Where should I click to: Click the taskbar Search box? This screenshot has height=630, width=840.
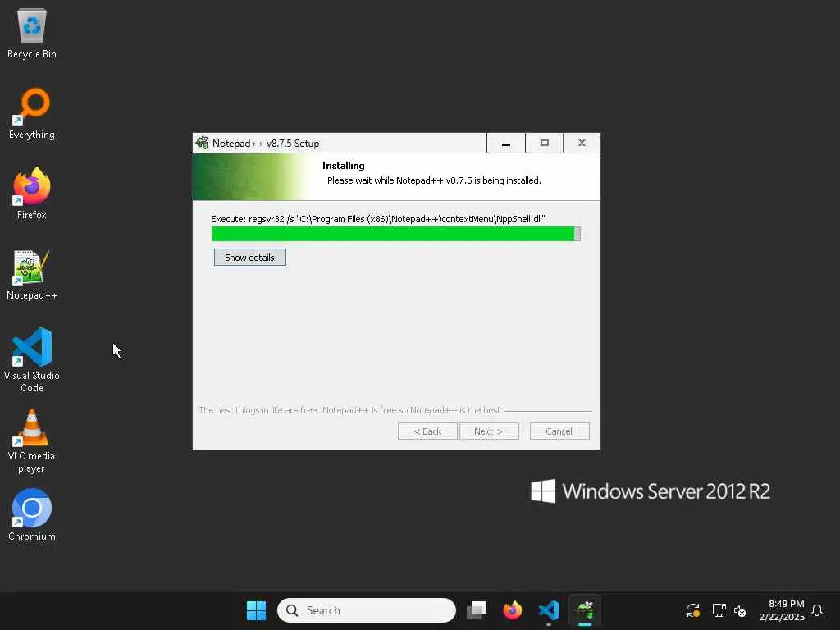(x=367, y=610)
